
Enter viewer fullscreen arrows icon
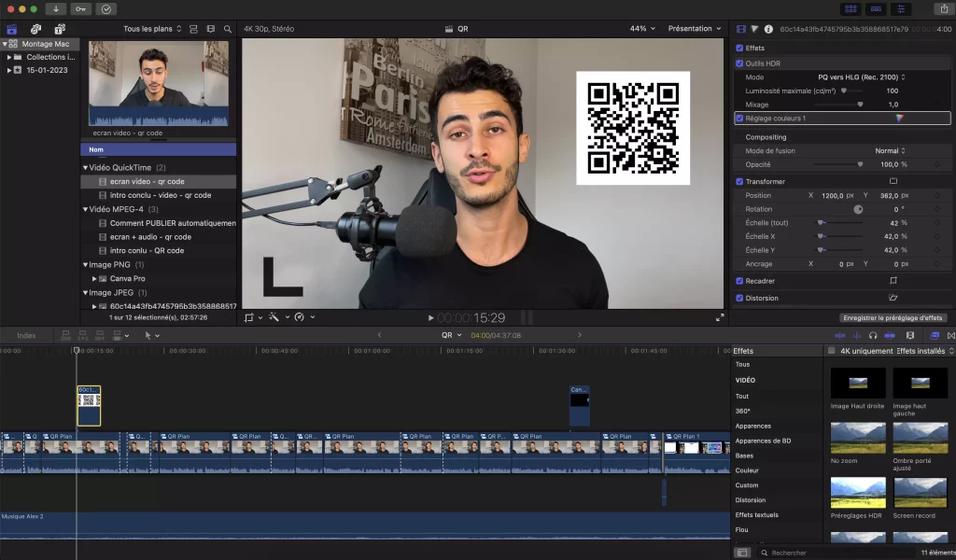(720, 317)
